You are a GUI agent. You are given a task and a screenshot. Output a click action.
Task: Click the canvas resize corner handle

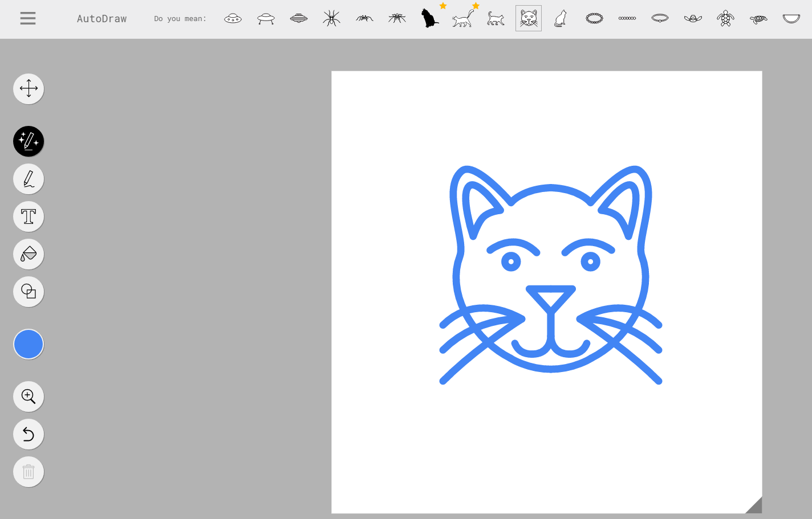pos(755,506)
